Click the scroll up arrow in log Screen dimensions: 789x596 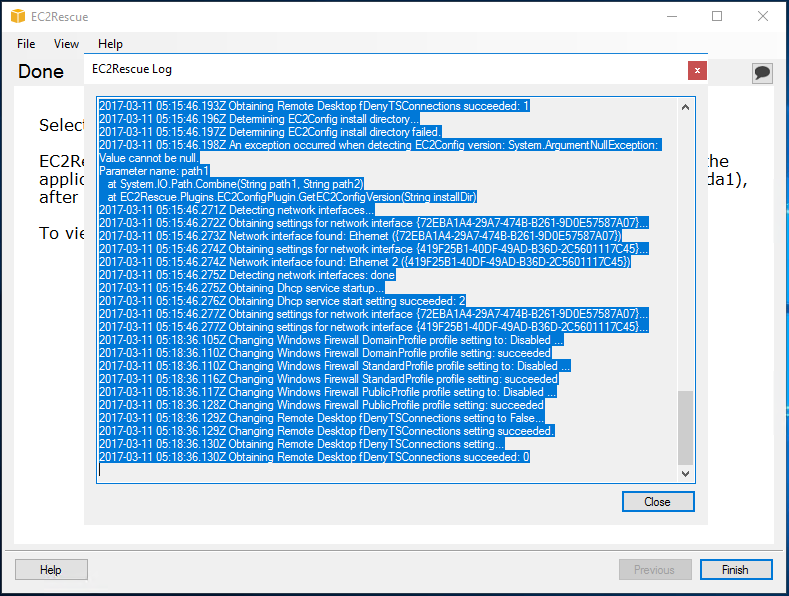click(x=685, y=107)
